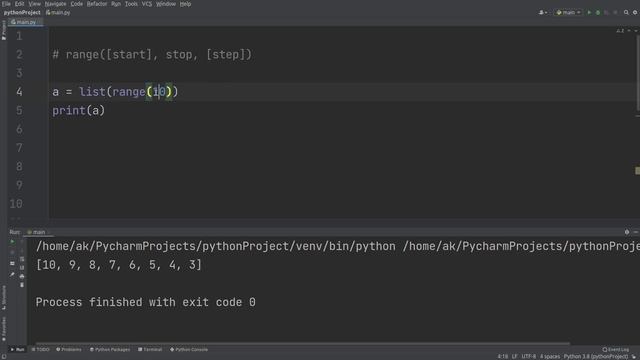Screen dimensions: 640x360
Task: Open the Favorites side tool window
Action: (4, 329)
